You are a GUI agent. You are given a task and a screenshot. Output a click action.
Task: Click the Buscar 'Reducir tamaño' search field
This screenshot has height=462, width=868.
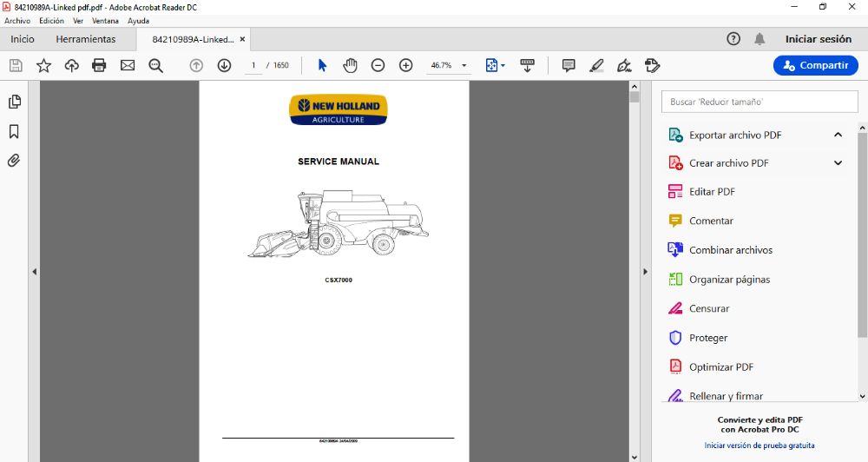coord(759,102)
